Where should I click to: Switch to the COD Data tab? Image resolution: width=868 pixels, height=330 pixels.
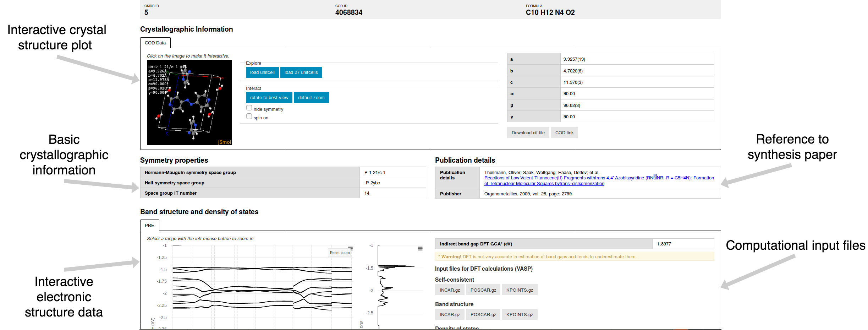[155, 43]
